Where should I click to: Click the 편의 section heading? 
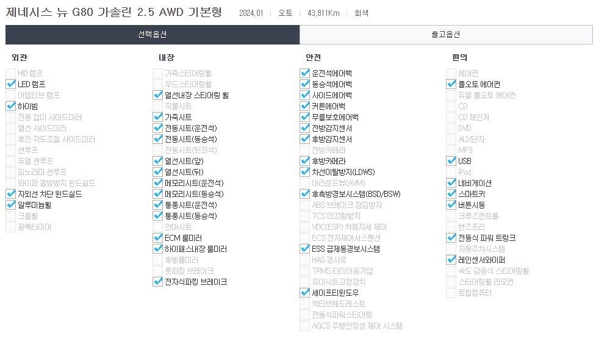459,57
